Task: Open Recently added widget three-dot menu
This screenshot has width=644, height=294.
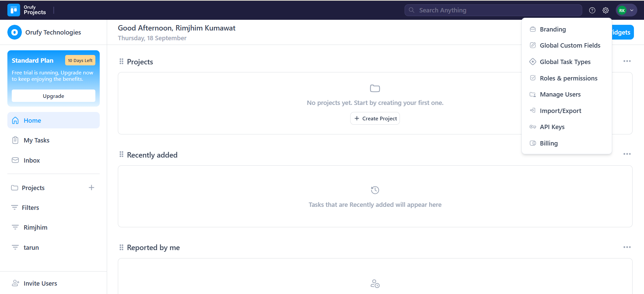Action: pyautogui.click(x=627, y=154)
